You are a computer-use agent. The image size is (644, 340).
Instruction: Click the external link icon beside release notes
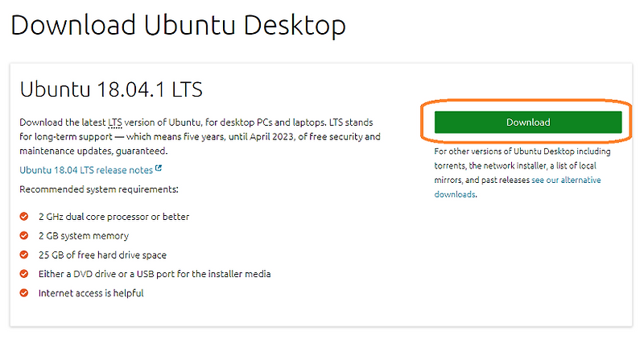(159, 169)
